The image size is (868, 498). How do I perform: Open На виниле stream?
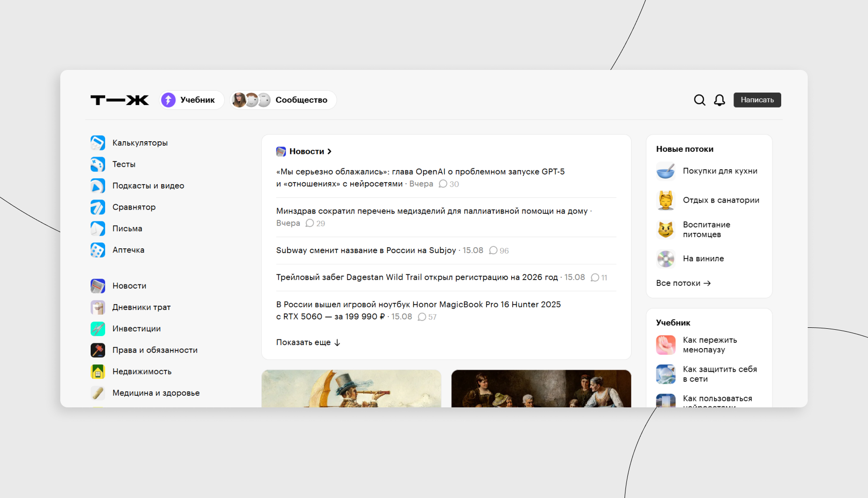click(703, 259)
